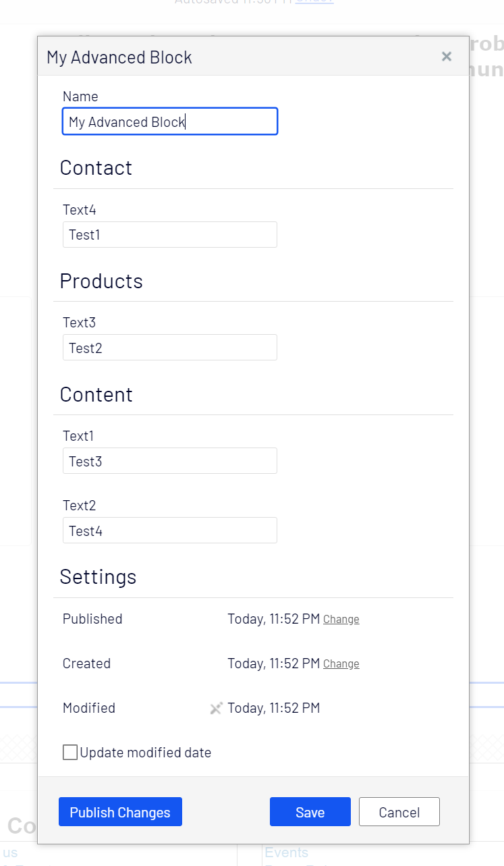Cancel editing the block
Image resolution: width=504 pixels, height=866 pixels.
click(x=399, y=812)
